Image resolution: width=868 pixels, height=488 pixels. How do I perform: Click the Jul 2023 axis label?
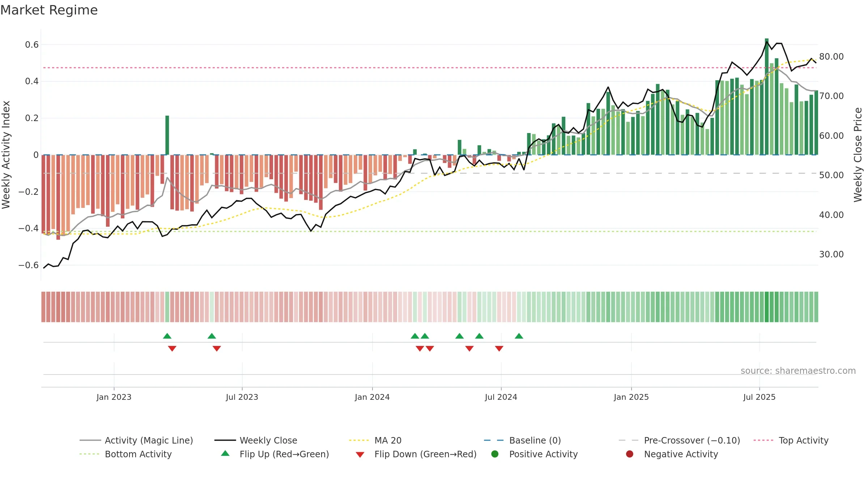242,397
